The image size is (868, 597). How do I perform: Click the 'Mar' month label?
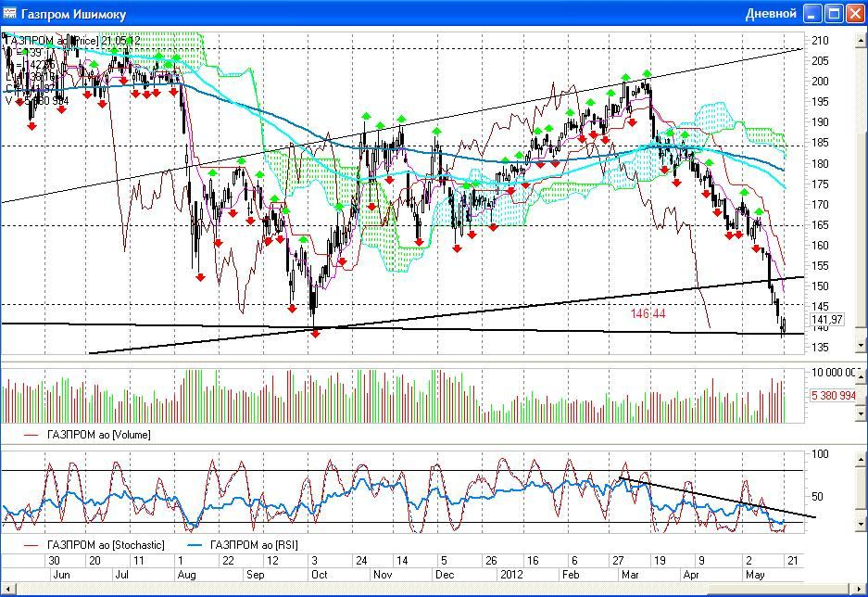629,575
